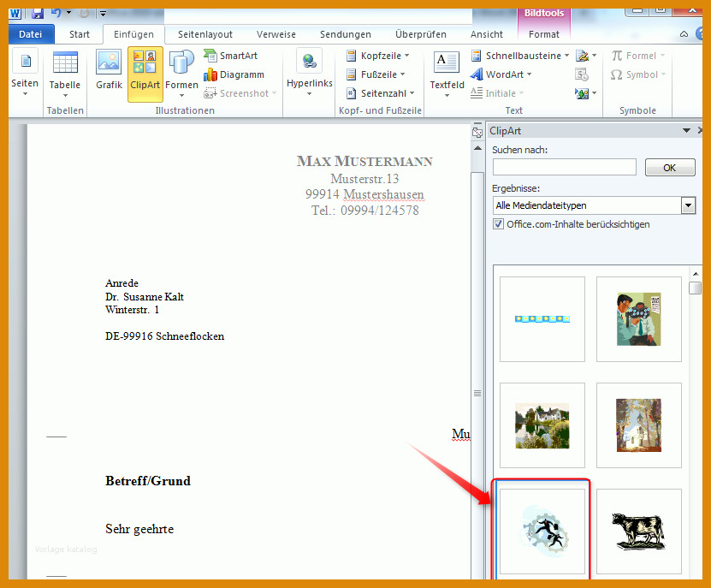Switch to the Ansicht tab
Screen dimensions: 711x588
pyautogui.click(x=487, y=34)
